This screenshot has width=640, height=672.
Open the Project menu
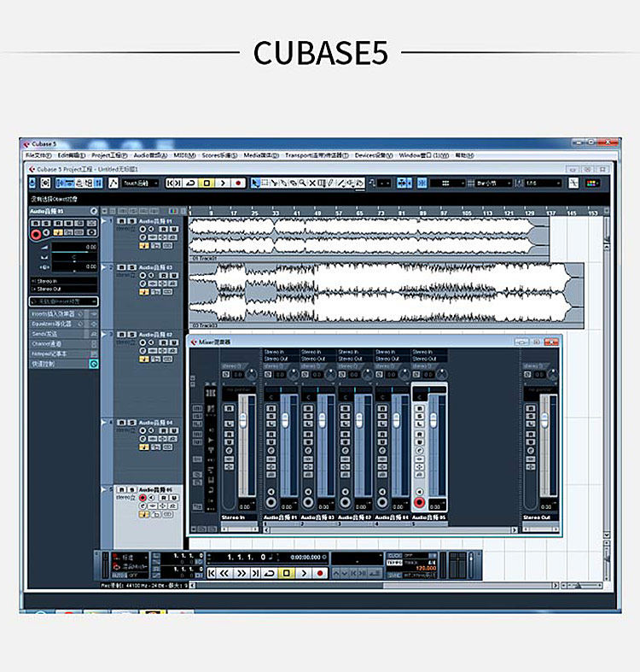tap(109, 155)
